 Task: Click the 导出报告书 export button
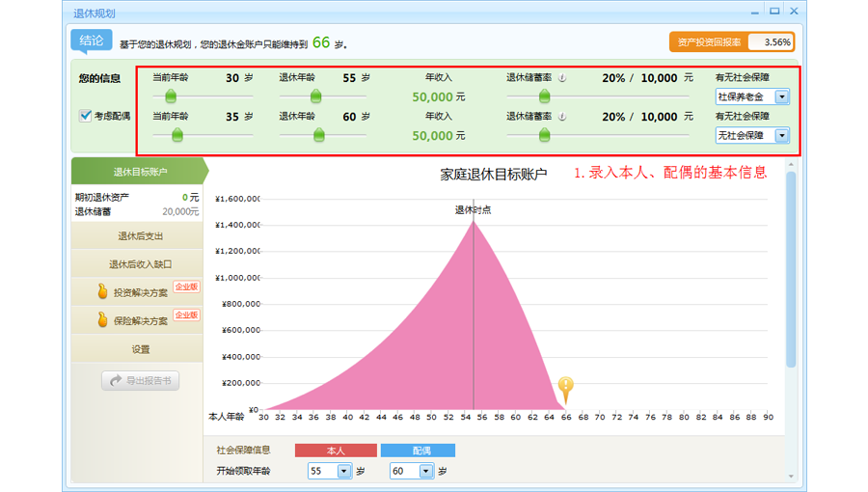click(x=140, y=381)
